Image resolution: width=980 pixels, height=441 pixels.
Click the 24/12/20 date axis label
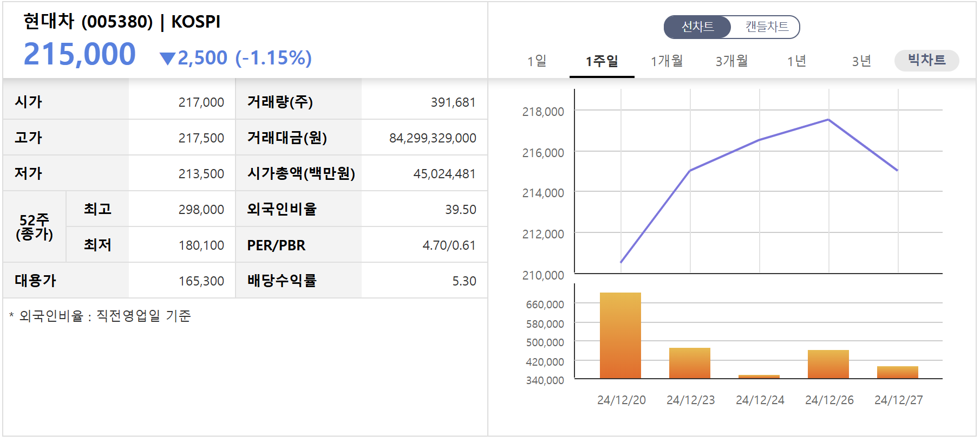coord(621,400)
